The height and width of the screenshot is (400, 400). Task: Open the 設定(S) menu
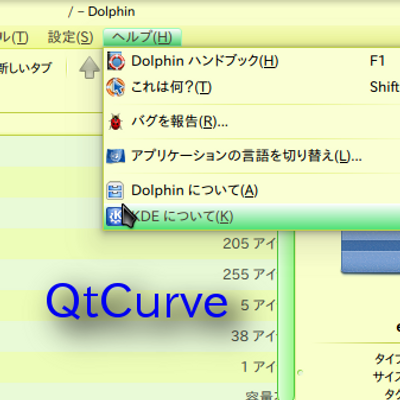coord(70,37)
